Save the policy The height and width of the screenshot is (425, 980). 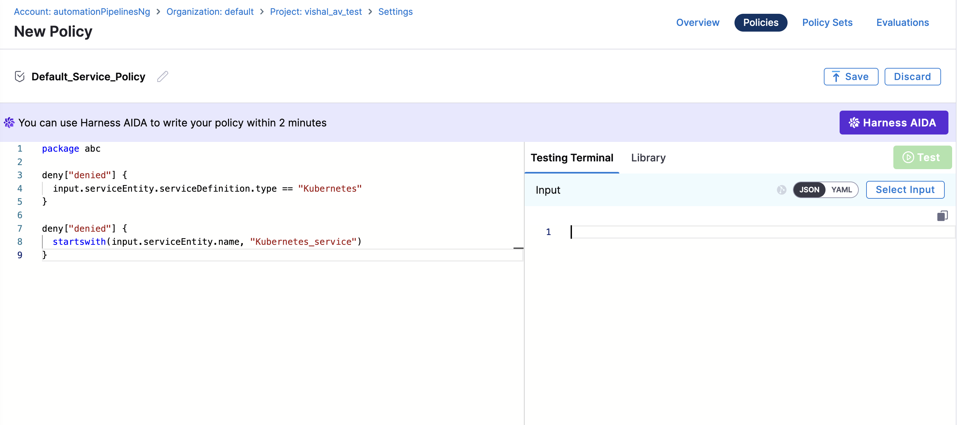pos(851,77)
